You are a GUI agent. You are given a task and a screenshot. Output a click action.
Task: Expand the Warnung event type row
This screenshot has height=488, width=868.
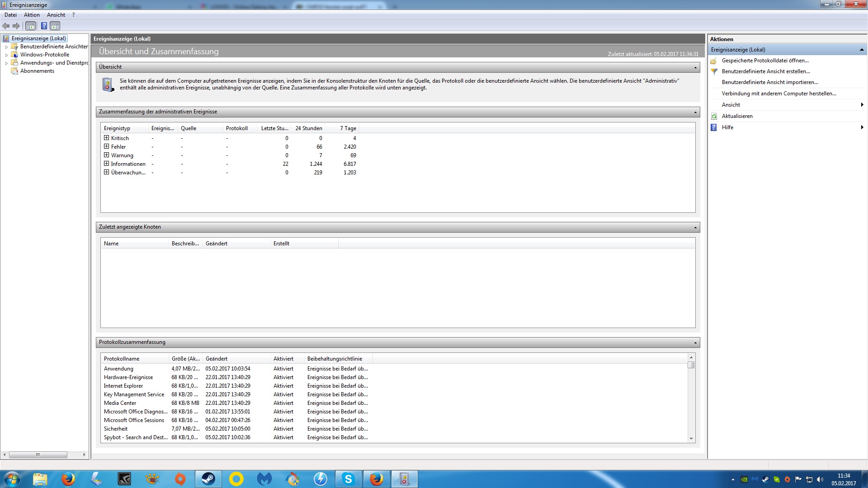pos(106,155)
